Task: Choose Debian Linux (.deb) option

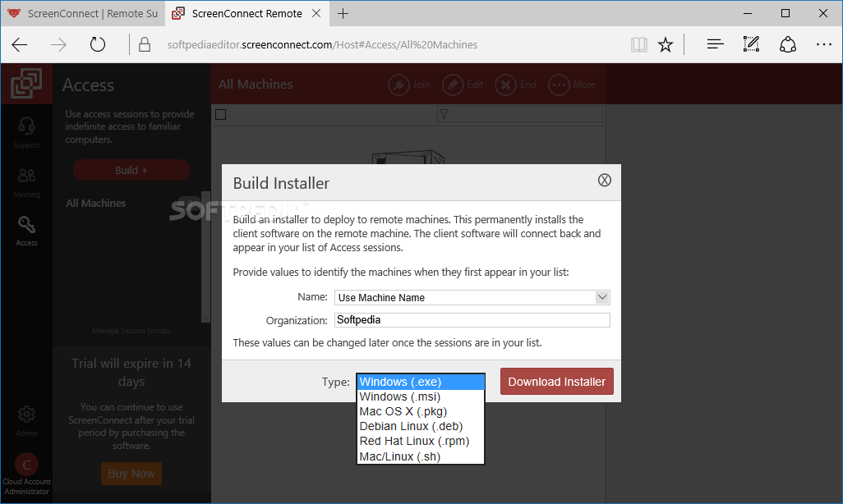Action: point(421,427)
